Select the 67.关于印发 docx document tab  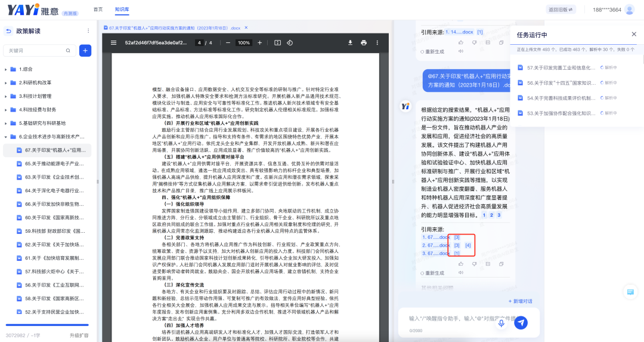pyautogui.click(x=172, y=28)
